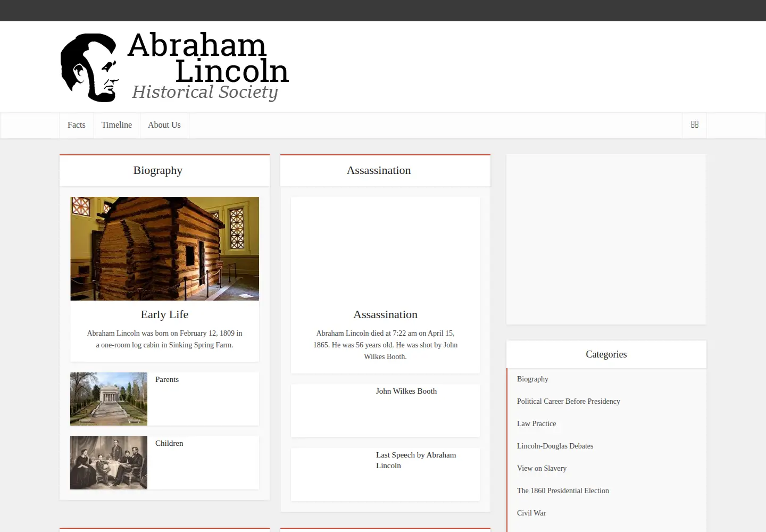The width and height of the screenshot is (766, 532).
Task: Select Political Career Before Presidency category
Action: [x=569, y=401]
